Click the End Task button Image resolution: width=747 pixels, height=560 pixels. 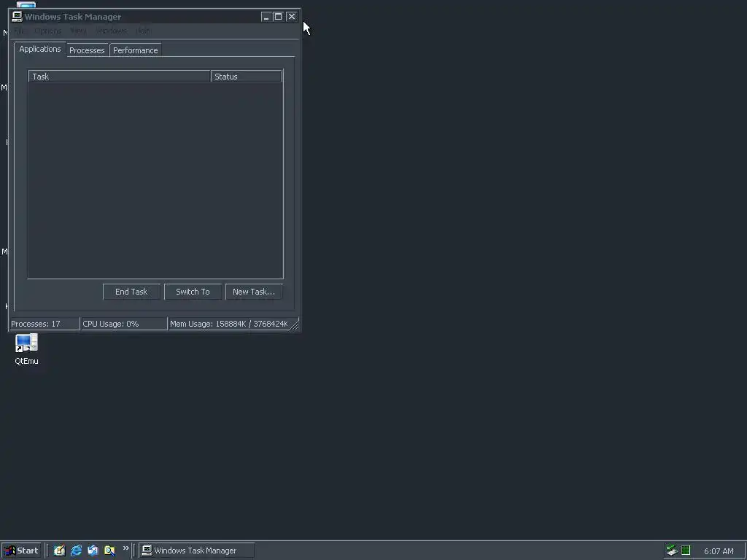[131, 292]
